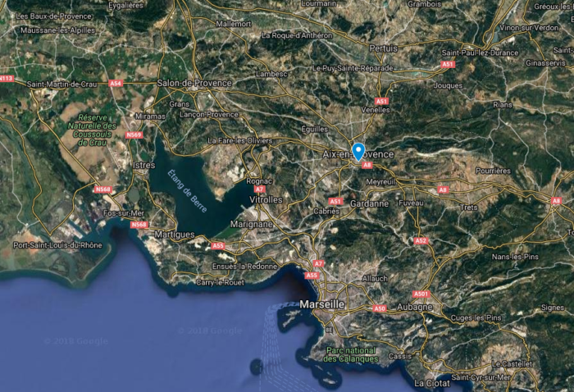Click the Pertuis town label
The height and width of the screenshot is (392, 574).
(383, 48)
